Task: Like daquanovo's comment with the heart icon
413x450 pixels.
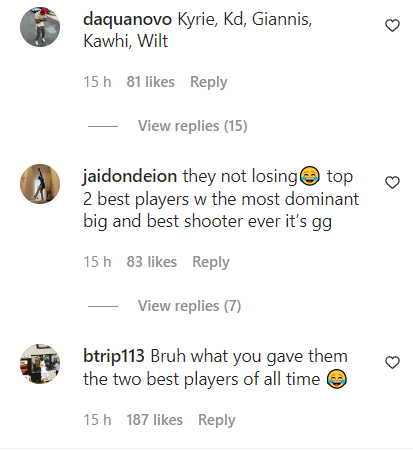Action: (x=392, y=26)
